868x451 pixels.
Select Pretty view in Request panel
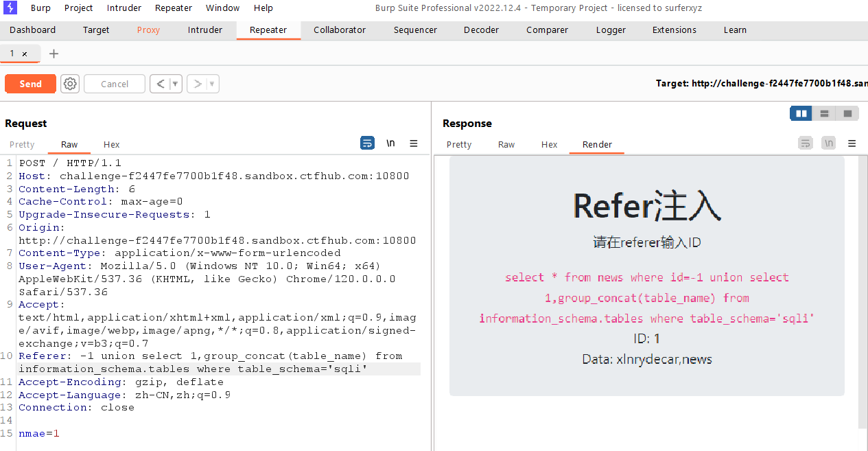tap(22, 144)
